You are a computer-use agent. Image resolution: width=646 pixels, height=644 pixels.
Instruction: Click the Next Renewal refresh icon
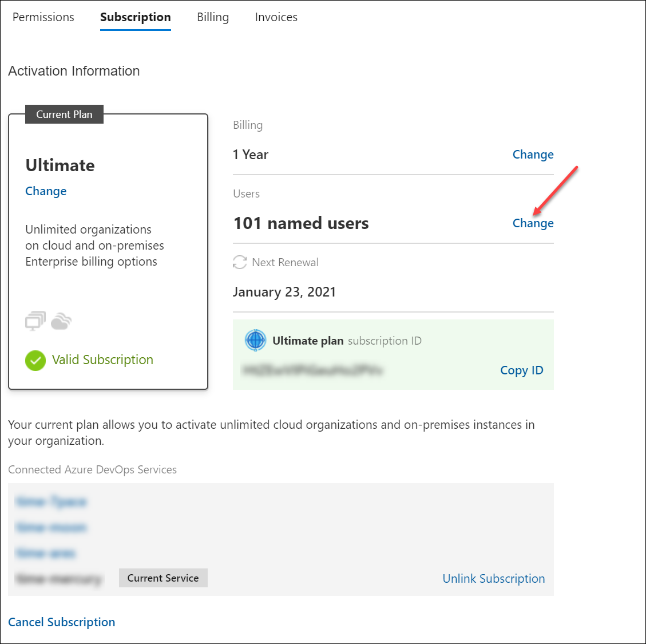click(x=240, y=262)
